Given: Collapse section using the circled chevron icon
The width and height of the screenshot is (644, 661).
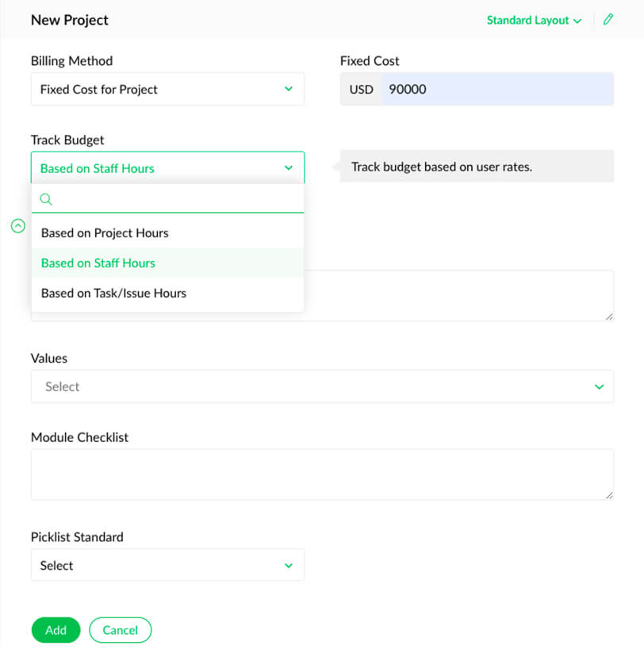Looking at the screenshot, I should [x=18, y=226].
